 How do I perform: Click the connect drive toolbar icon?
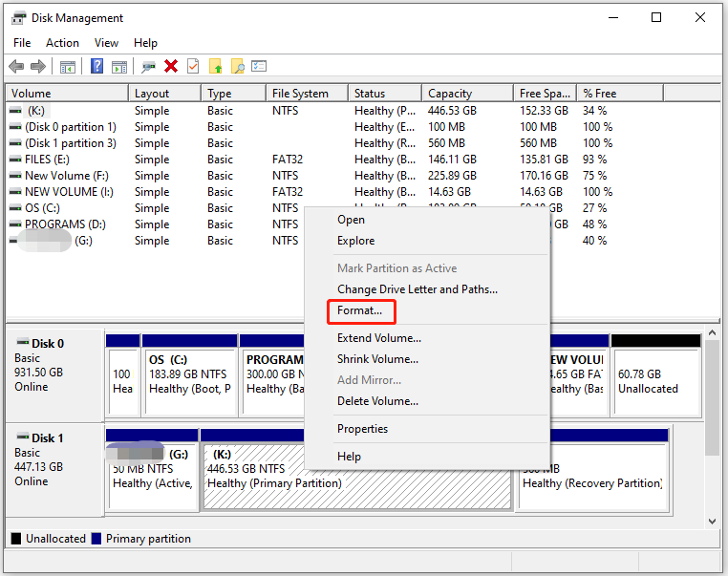148,66
